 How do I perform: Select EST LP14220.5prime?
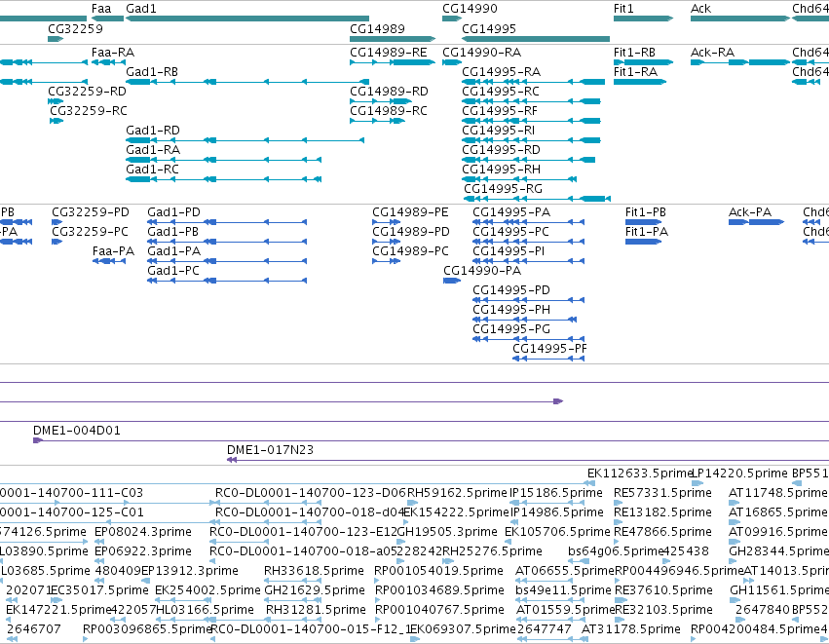[x=739, y=474]
